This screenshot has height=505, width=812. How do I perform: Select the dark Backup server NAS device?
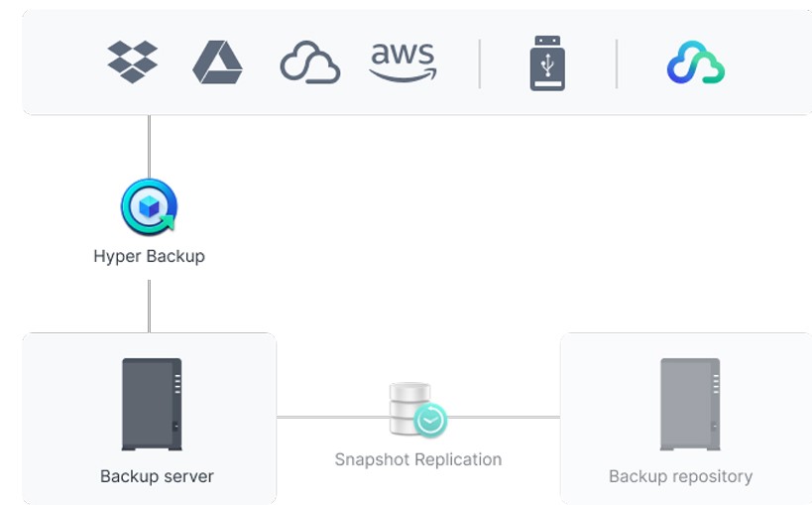152,405
